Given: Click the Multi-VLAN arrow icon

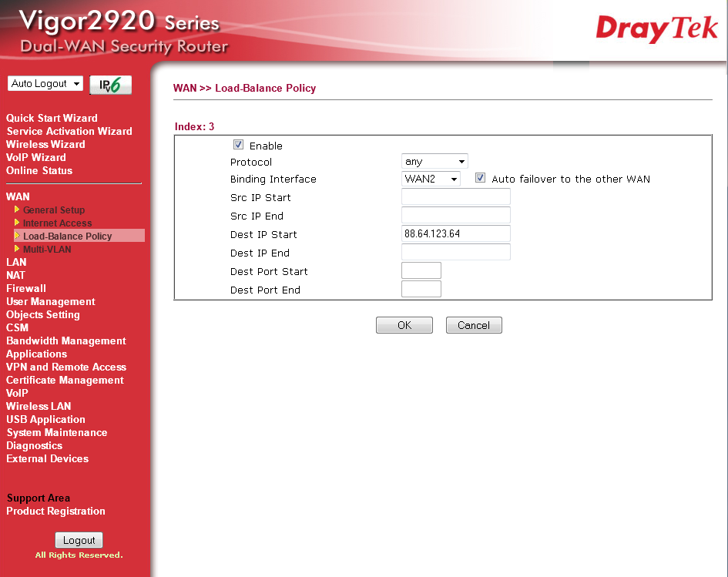Looking at the screenshot, I should click(16, 249).
